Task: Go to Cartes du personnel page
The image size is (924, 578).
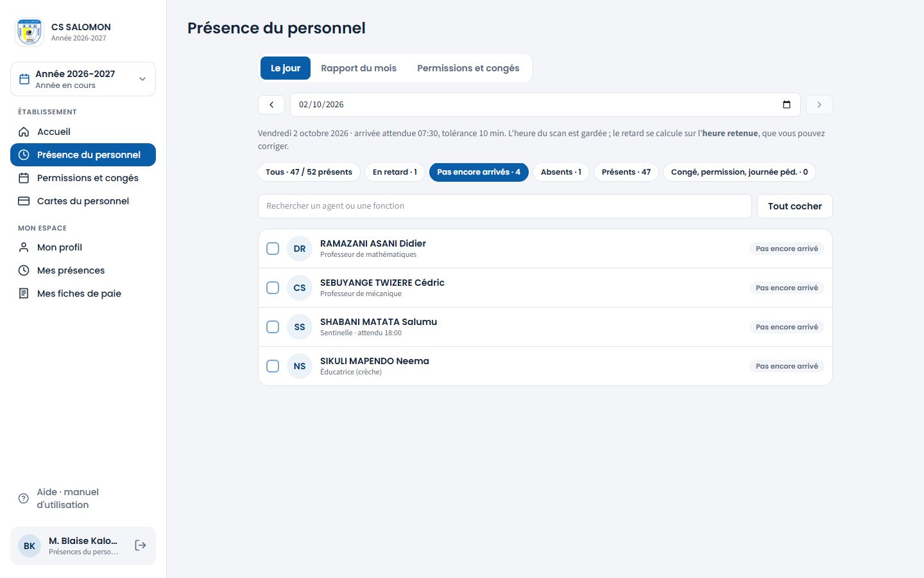Action: pyautogui.click(x=83, y=201)
